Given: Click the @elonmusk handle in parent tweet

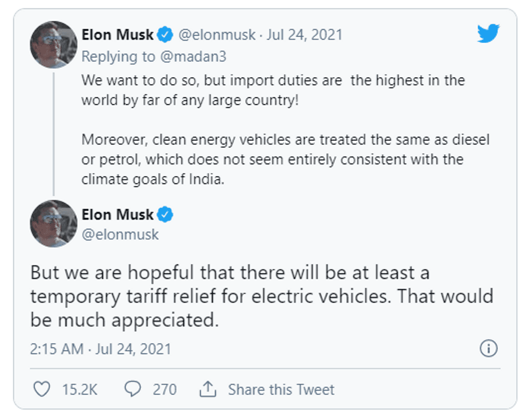Looking at the screenshot, I should (218, 35).
